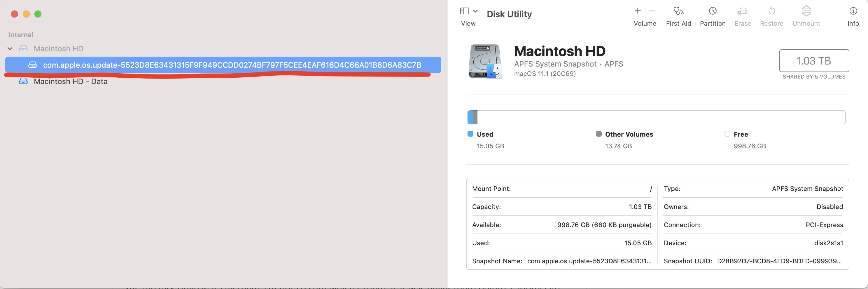This screenshot has width=868, height=289.
Task: Click the blue Used legend swatch
Action: pos(470,134)
